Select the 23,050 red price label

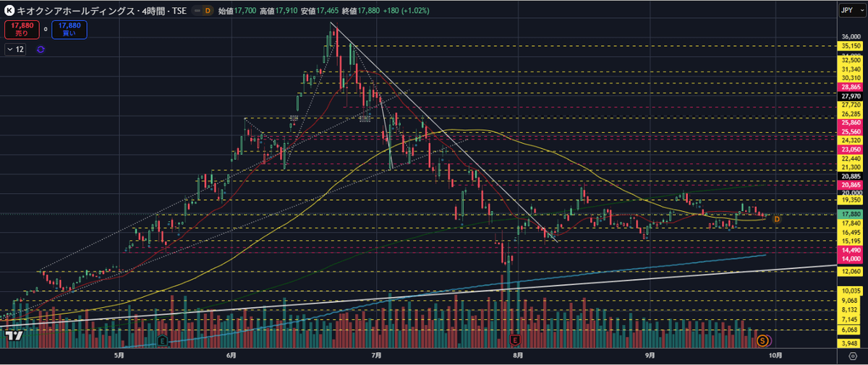[850, 149]
